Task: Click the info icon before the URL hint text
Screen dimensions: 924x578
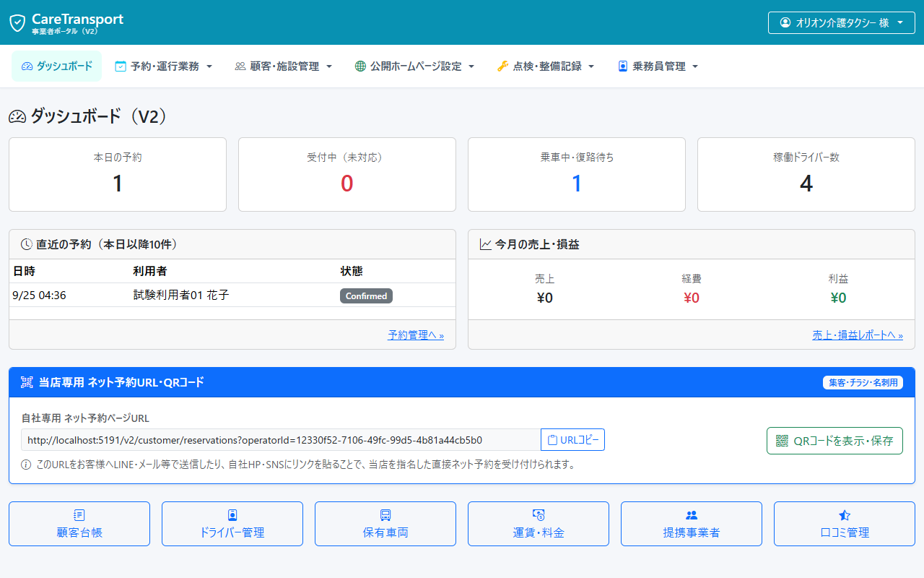Action: point(26,465)
